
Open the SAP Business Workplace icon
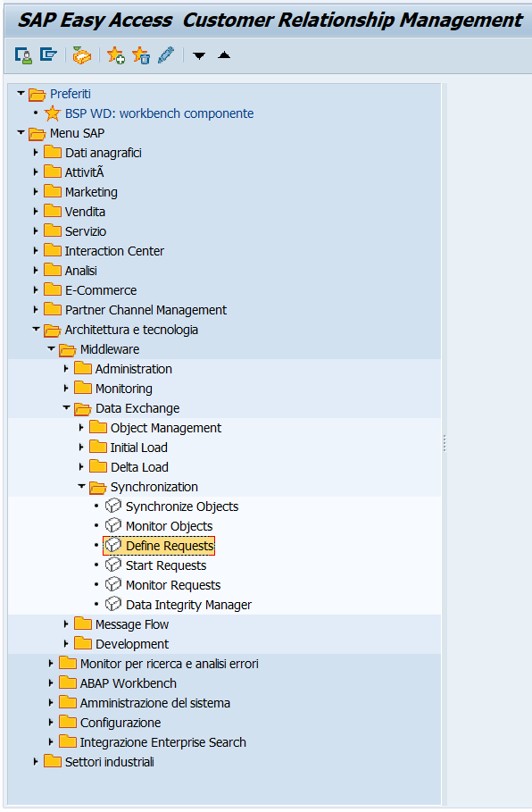coord(82,54)
